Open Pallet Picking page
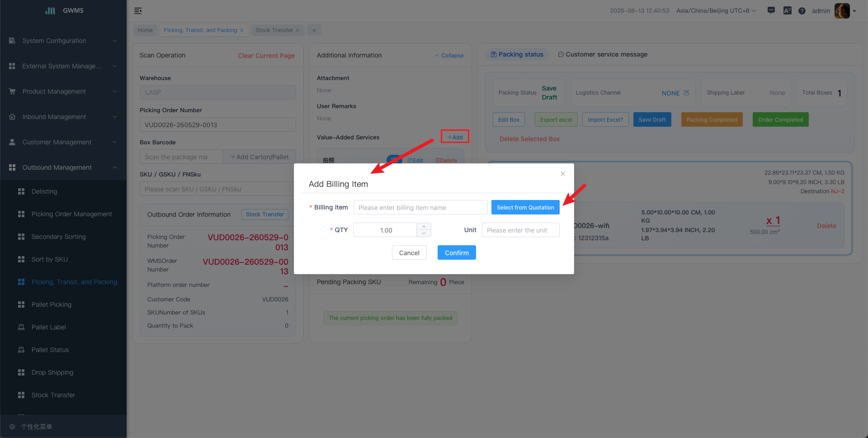 pyautogui.click(x=63, y=305)
